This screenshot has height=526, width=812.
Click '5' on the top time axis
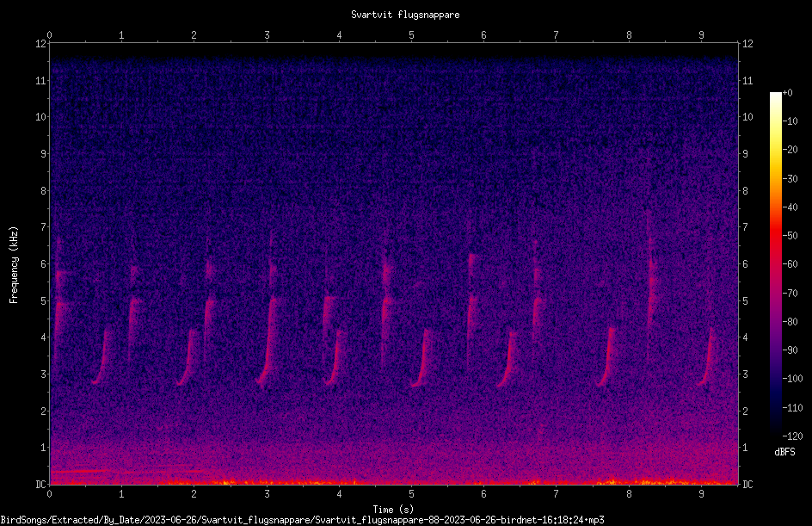(x=412, y=35)
